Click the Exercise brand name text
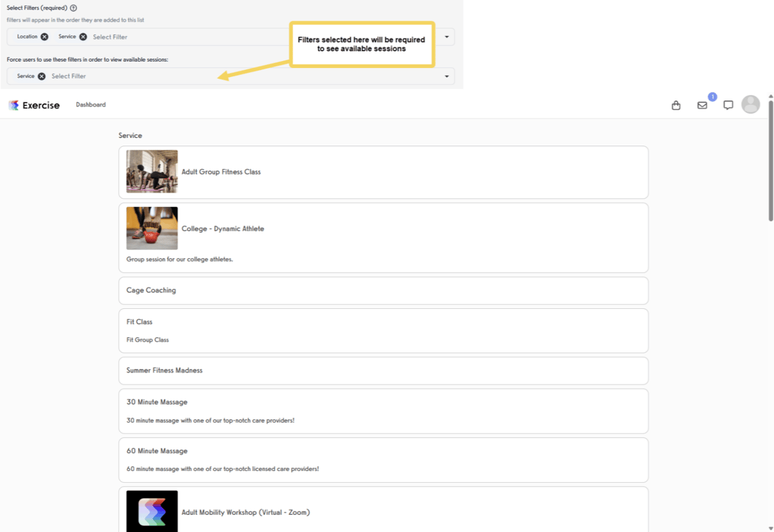774x532 pixels. (x=41, y=105)
